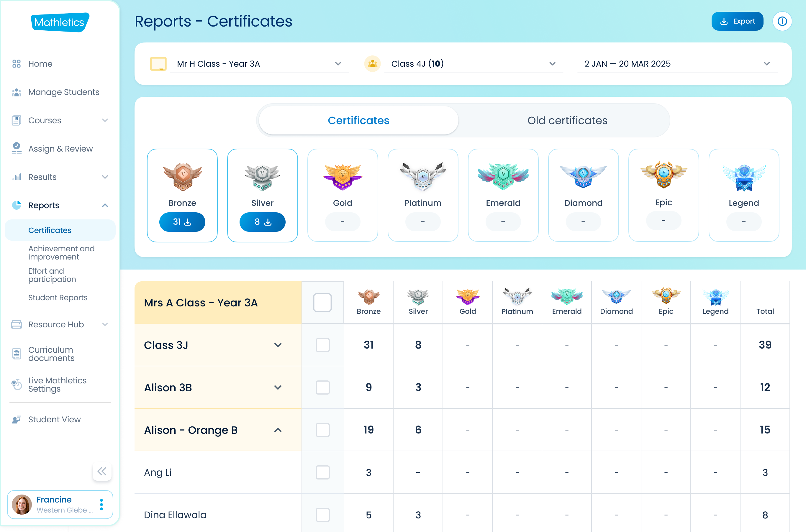Open Home from the sidebar
806x532 pixels.
40,64
